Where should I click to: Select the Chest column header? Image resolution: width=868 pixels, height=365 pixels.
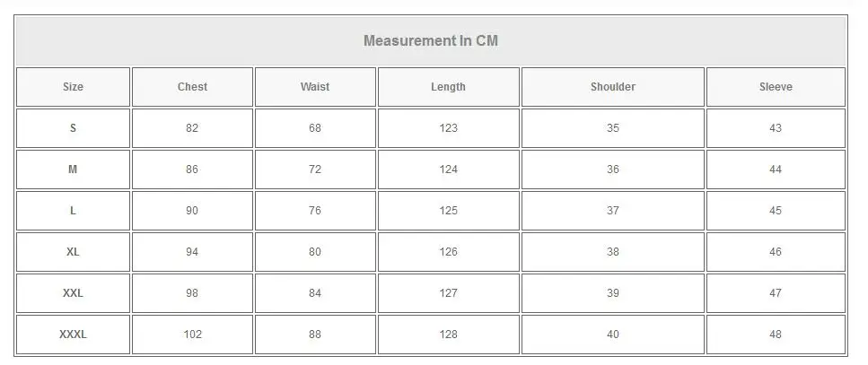tap(192, 87)
